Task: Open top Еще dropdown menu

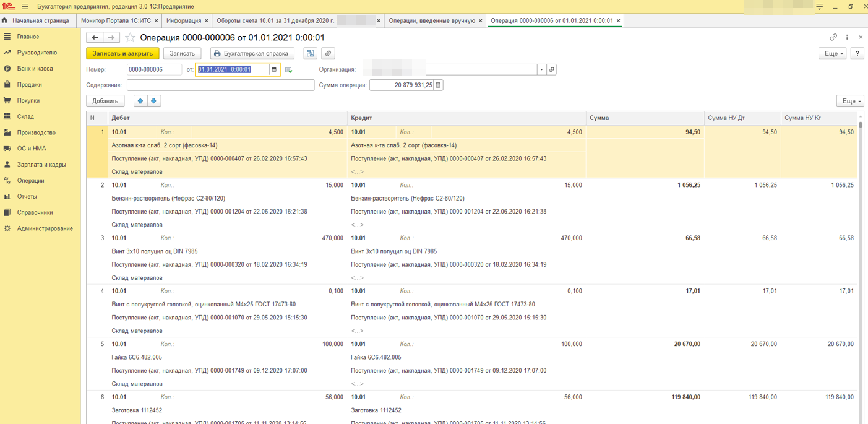Action: (832, 54)
